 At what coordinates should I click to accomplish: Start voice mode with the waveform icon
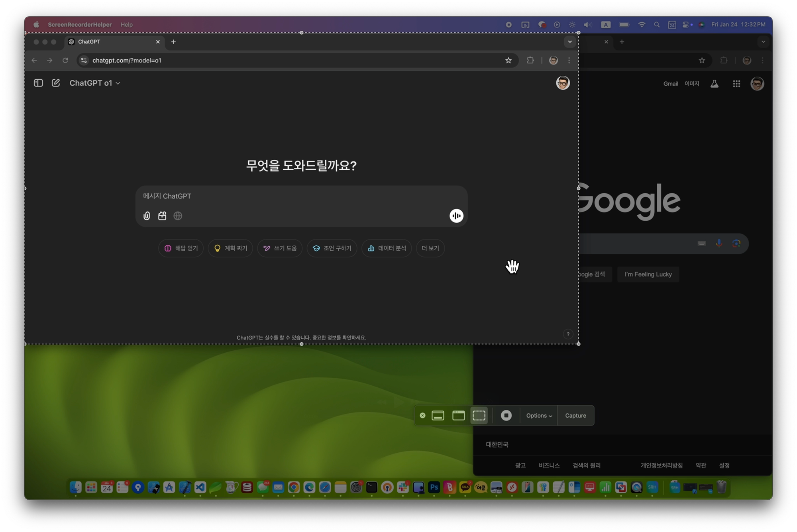tap(456, 216)
